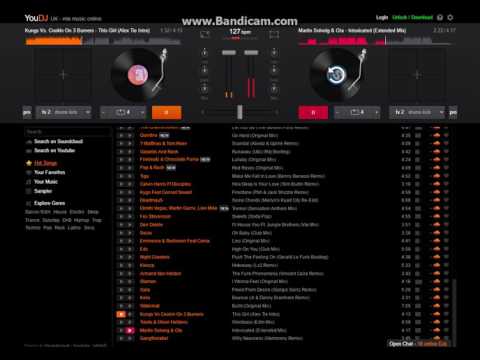Click the Search input field
The width and height of the screenshot is (480, 360).
coord(67,132)
